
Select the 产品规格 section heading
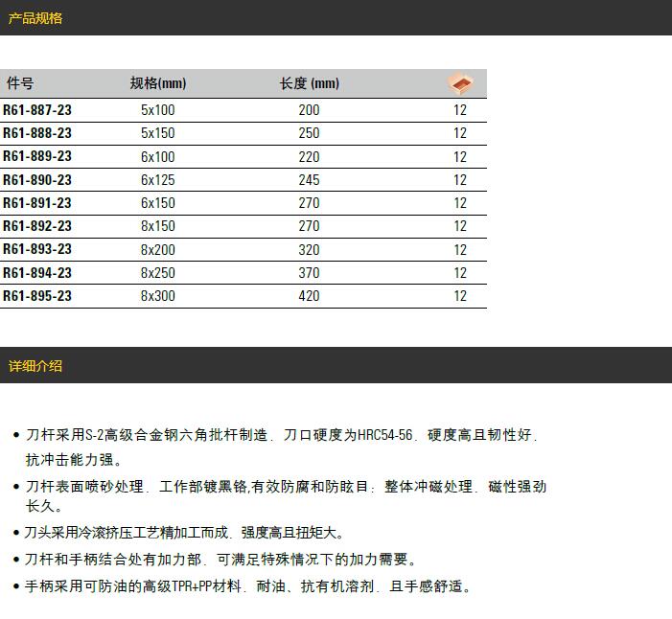(x=35, y=18)
